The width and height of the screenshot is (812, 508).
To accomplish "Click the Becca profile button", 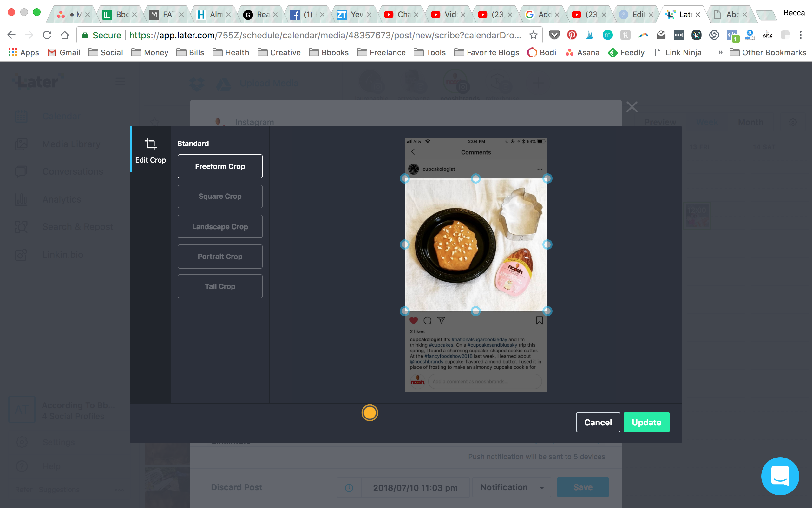I will point(794,13).
